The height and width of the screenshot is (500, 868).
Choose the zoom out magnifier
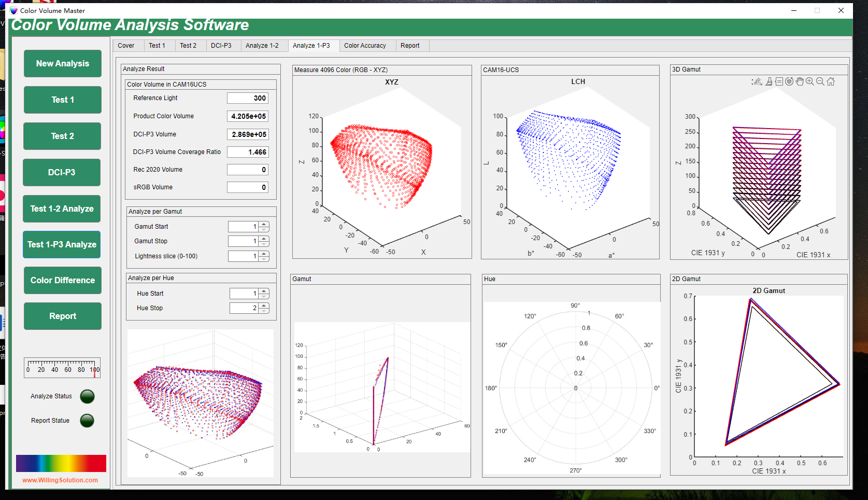[x=820, y=81]
